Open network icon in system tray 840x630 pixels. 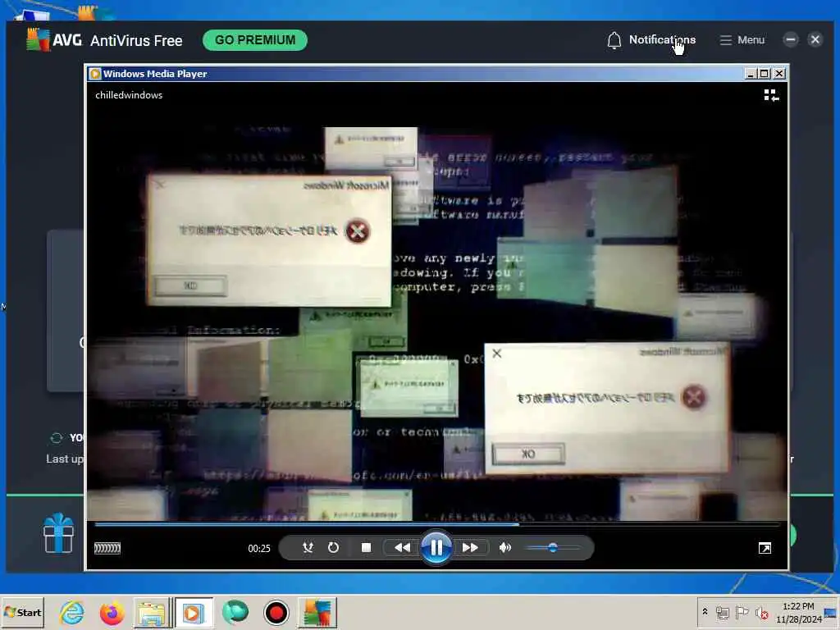tap(723, 612)
